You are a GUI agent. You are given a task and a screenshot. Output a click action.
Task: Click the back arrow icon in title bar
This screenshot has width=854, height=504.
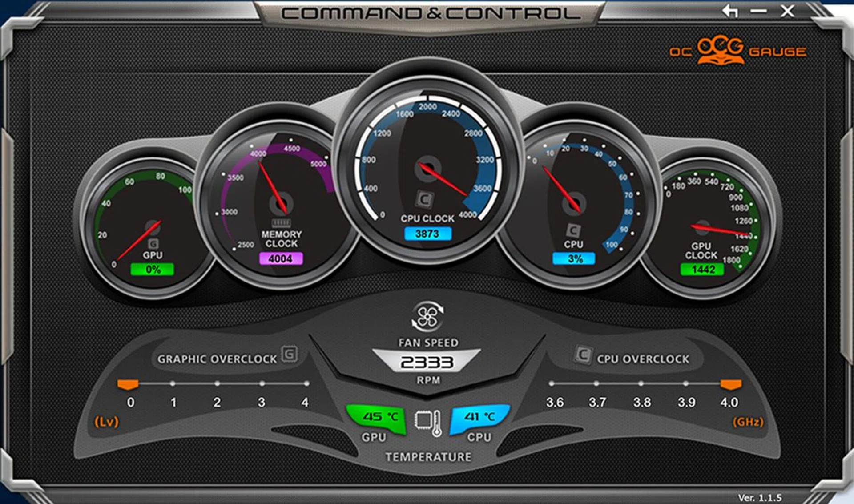(730, 11)
